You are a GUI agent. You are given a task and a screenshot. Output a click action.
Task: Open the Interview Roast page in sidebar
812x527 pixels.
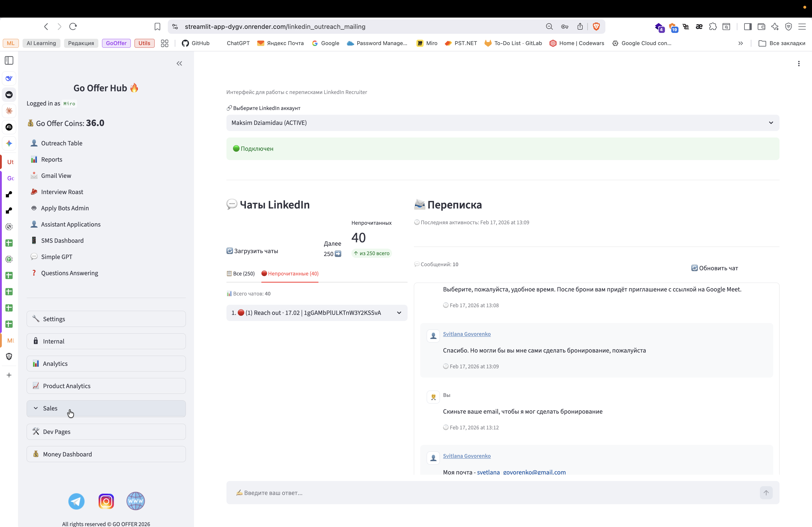tap(62, 192)
